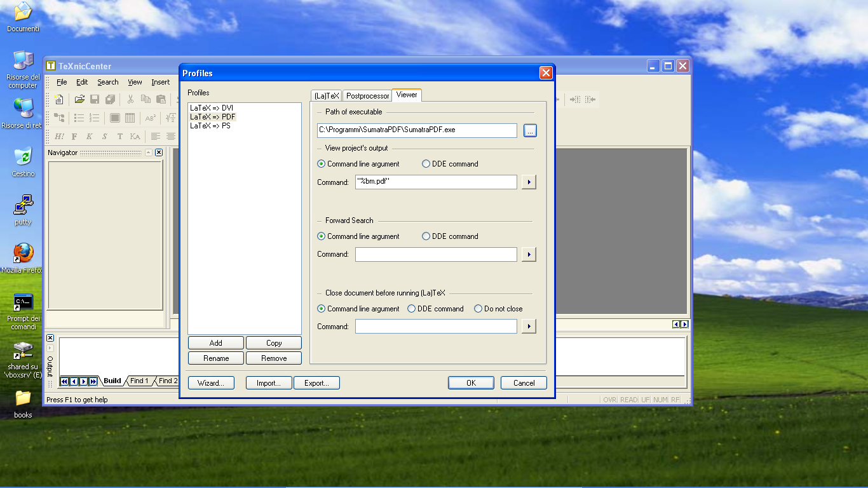Click the bold F icon in format toolbar

tap(74, 136)
